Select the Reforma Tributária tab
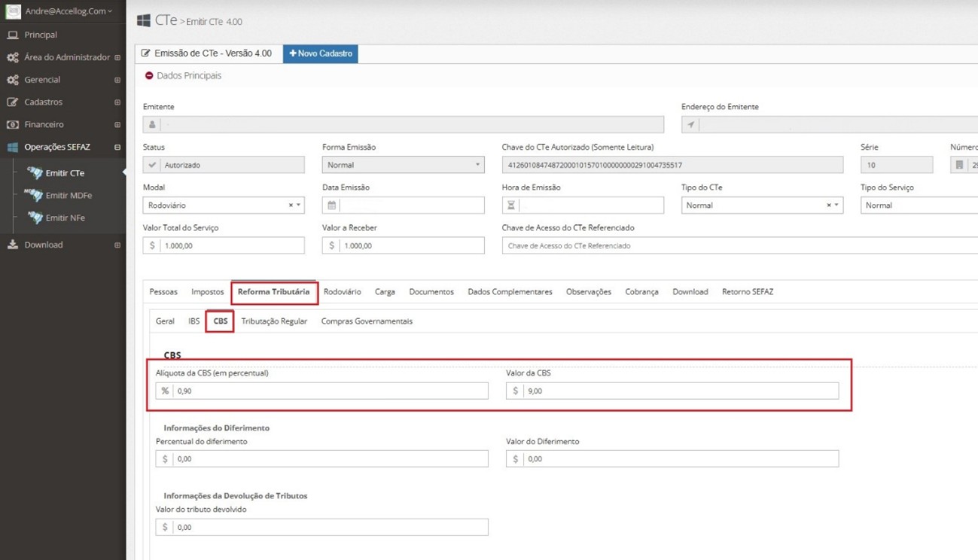Image resolution: width=978 pixels, height=560 pixels. (x=273, y=292)
